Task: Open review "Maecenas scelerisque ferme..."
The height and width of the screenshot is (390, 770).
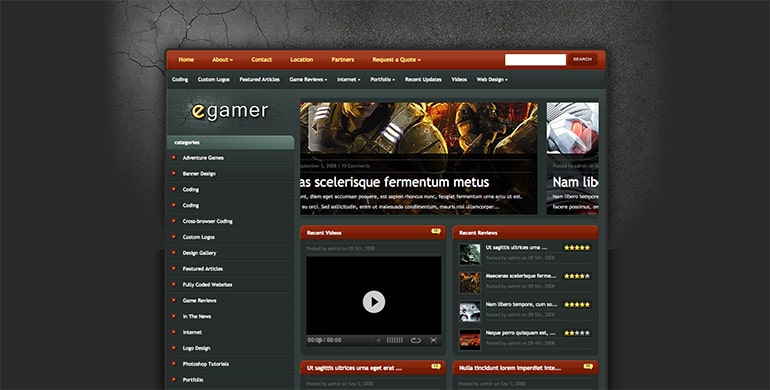Action: 521,276
